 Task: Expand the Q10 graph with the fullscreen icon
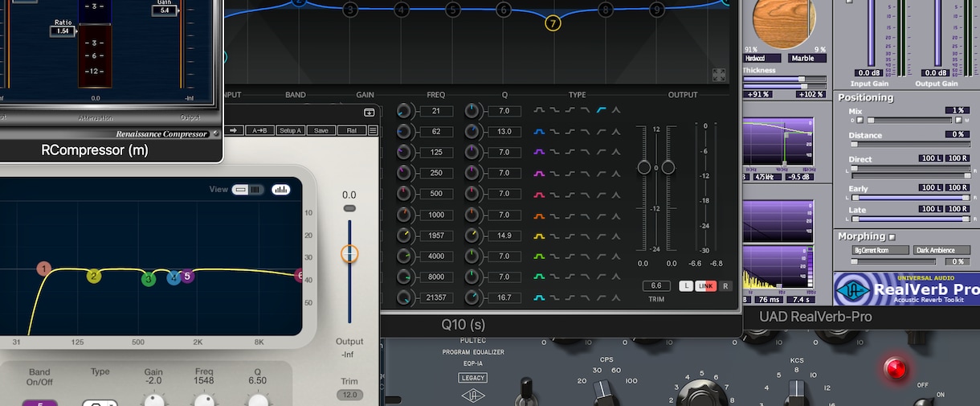(x=719, y=75)
